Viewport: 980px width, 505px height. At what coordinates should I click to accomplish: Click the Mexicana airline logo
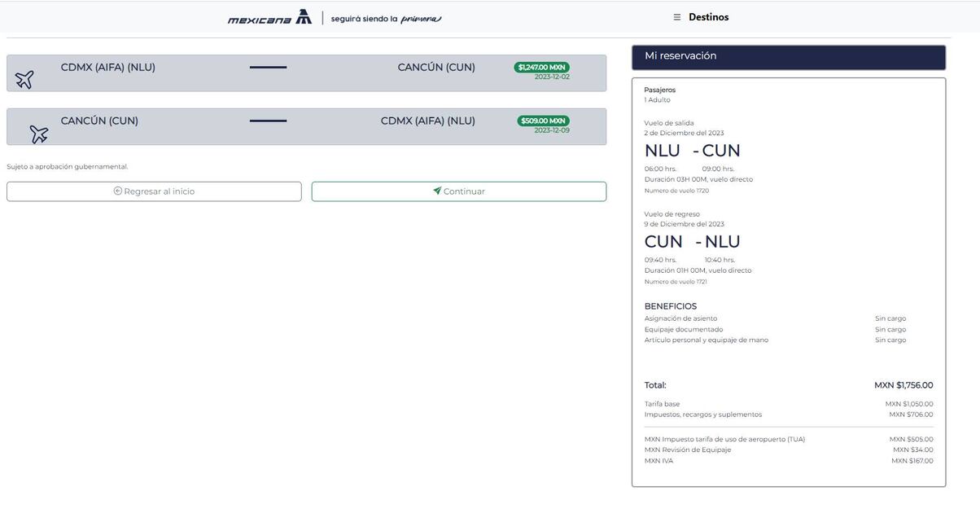tap(269, 17)
